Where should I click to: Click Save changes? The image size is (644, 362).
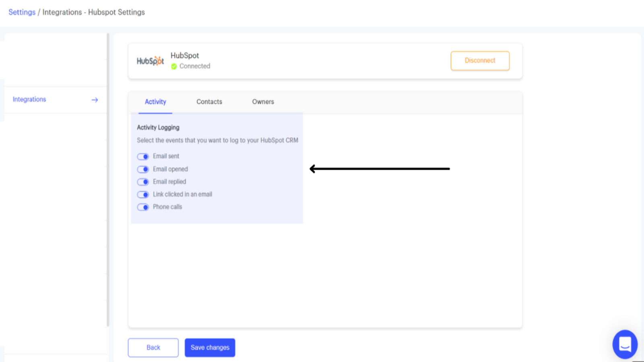210,348
